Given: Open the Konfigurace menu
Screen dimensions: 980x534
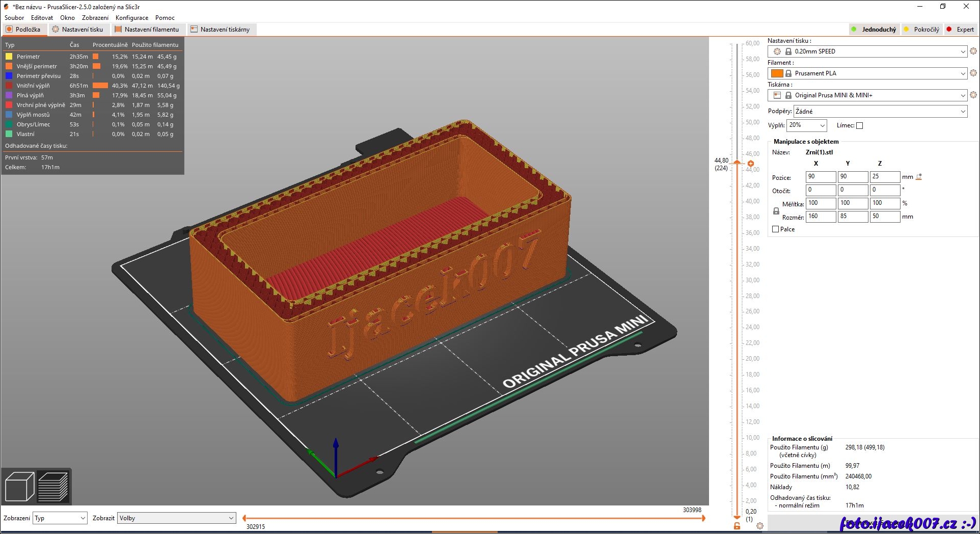Looking at the screenshot, I should (x=131, y=18).
